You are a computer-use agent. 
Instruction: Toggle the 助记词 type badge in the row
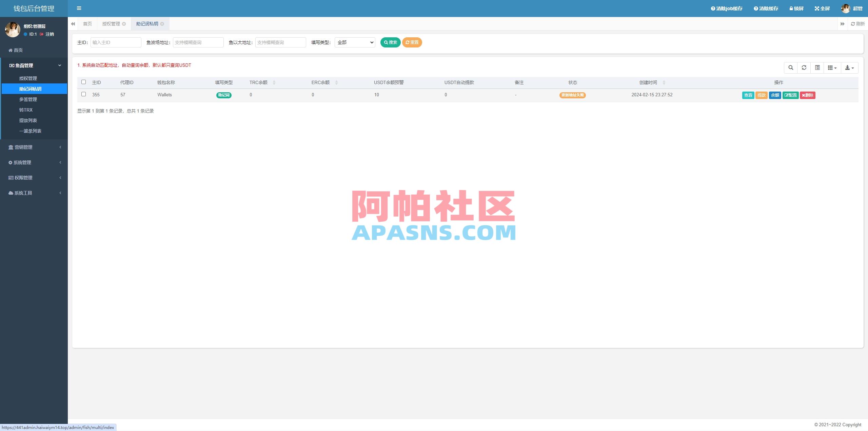224,95
